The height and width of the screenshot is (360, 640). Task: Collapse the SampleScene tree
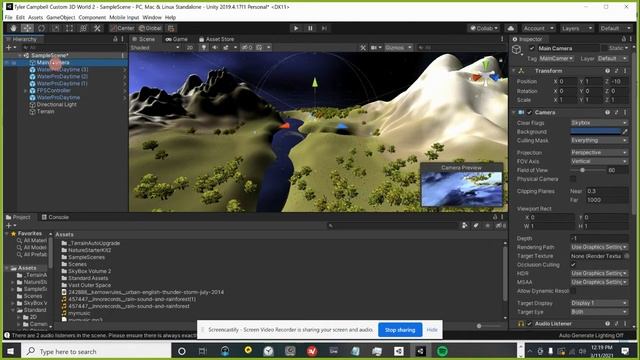point(20,55)
